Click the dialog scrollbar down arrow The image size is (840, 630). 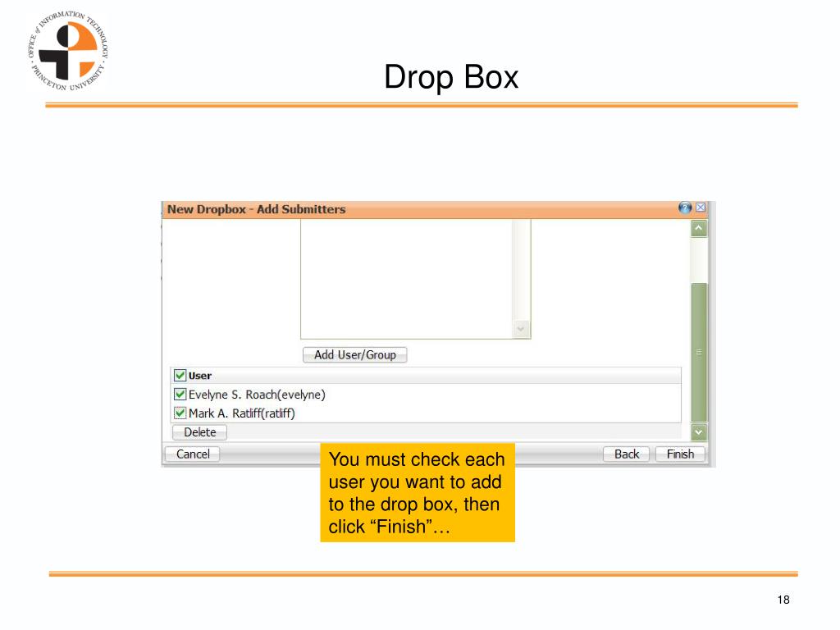coord(699,431)
